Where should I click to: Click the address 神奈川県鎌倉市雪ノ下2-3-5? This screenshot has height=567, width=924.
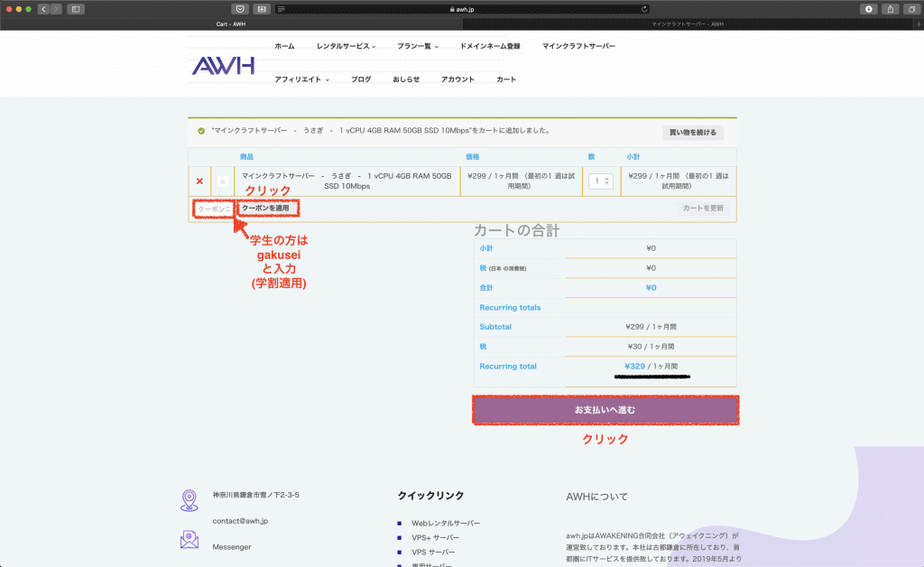point(255,495)
